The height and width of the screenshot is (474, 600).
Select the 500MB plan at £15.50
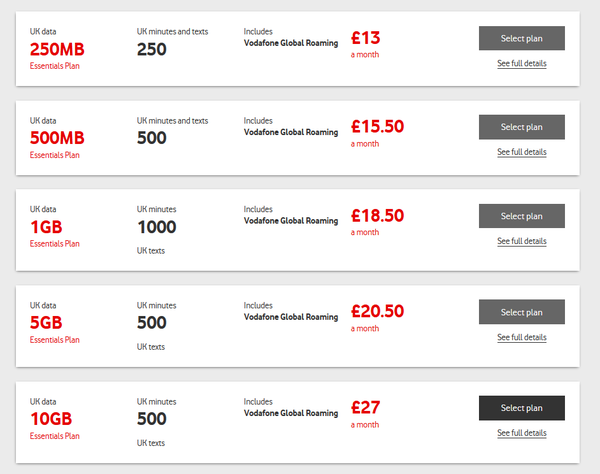click(x=522, y=127)
